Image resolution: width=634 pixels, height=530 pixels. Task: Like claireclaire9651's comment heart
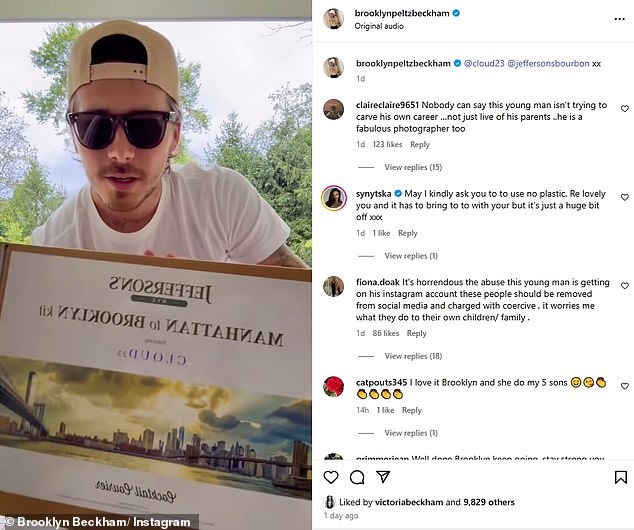coord(625,109)
